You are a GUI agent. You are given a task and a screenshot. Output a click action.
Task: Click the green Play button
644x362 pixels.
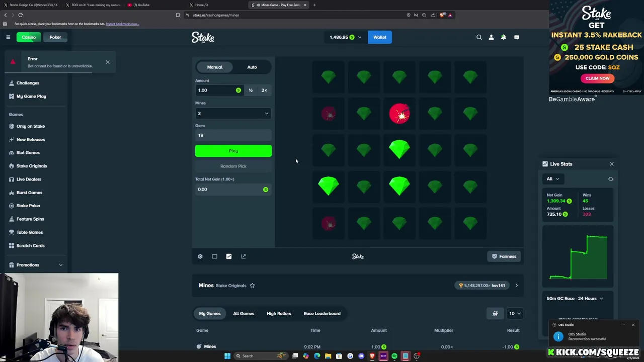pos(233,151)
